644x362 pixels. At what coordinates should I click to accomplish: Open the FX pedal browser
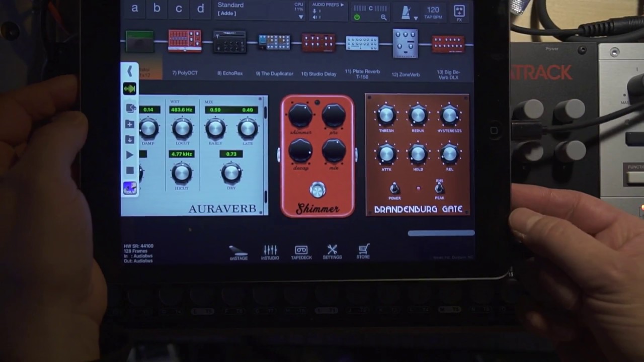click(459, 12)
